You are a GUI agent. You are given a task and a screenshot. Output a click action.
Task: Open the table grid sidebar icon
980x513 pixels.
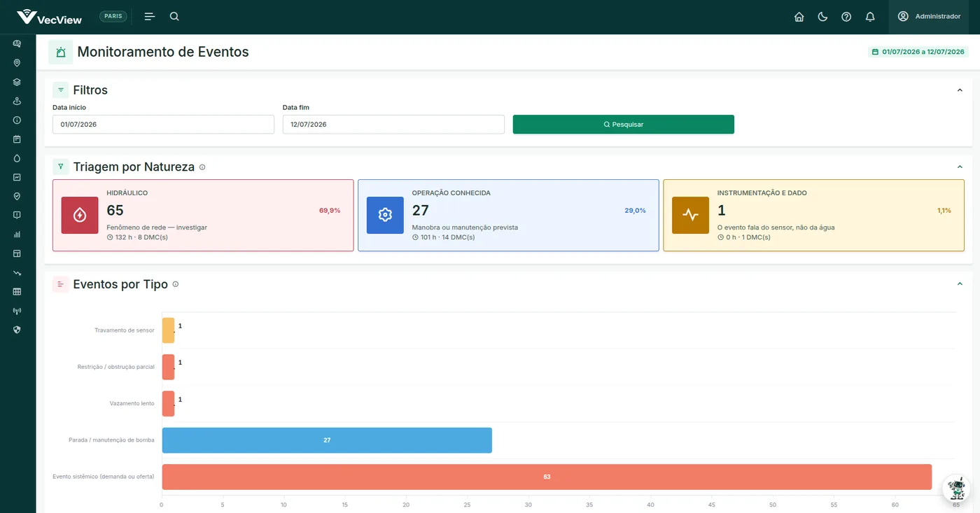click(x=17, y=291)
